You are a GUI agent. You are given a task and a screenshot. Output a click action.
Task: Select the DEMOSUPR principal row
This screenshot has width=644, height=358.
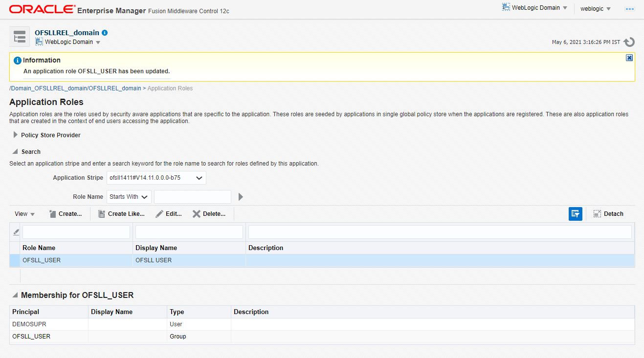(322, 324)
